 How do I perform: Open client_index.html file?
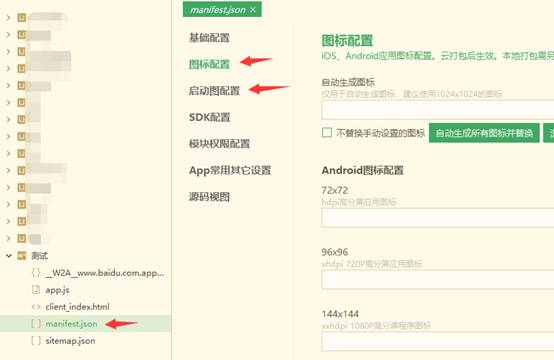tap(77, 307)
